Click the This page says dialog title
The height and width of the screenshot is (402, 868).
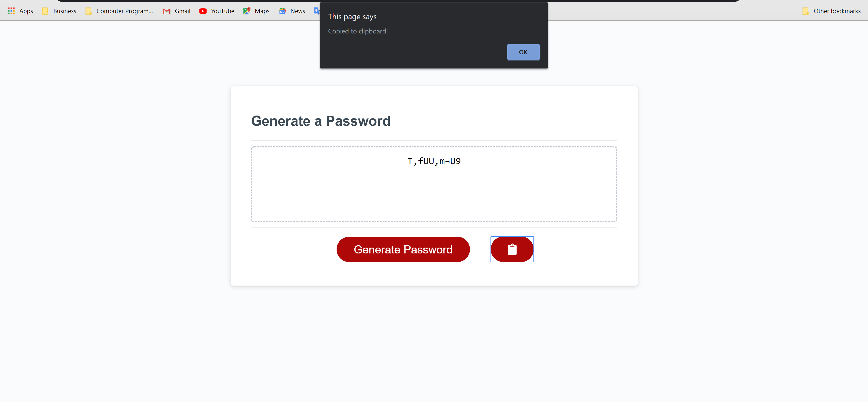coord(352,16)
